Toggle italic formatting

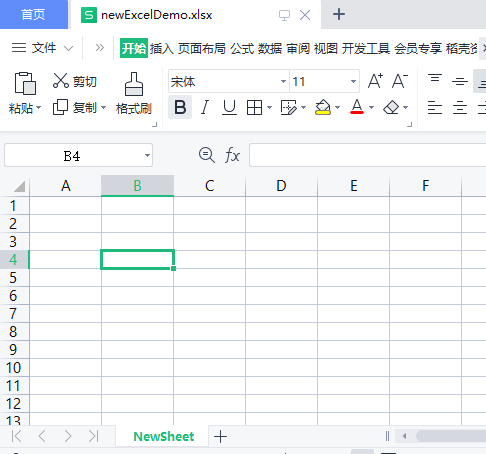pos(205,107)
